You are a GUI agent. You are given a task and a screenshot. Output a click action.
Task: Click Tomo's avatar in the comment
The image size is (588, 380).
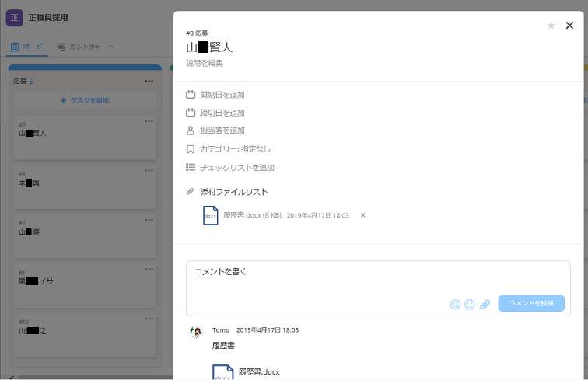[x=196, y=332]
